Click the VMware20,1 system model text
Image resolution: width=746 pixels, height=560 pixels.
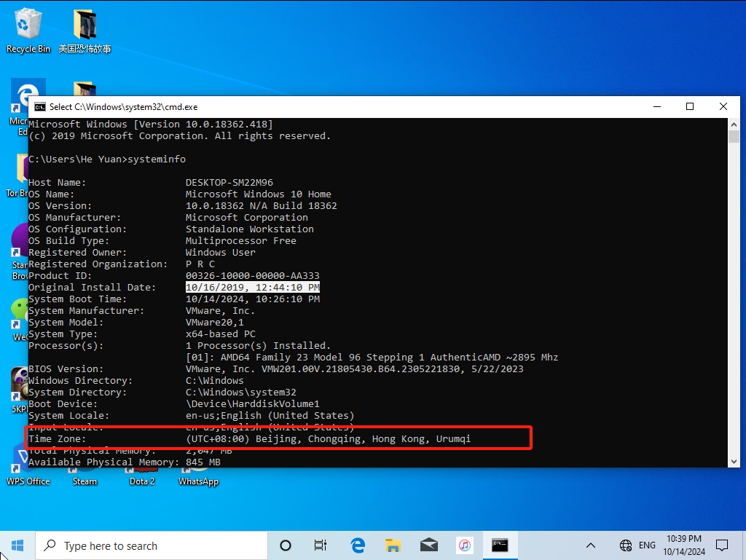(x=215, y=323)
